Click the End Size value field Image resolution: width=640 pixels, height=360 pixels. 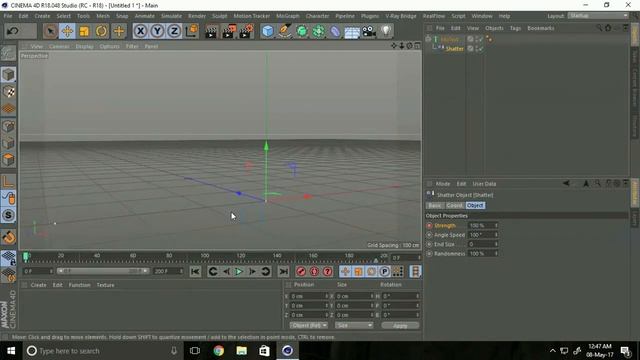pos(482,244)
